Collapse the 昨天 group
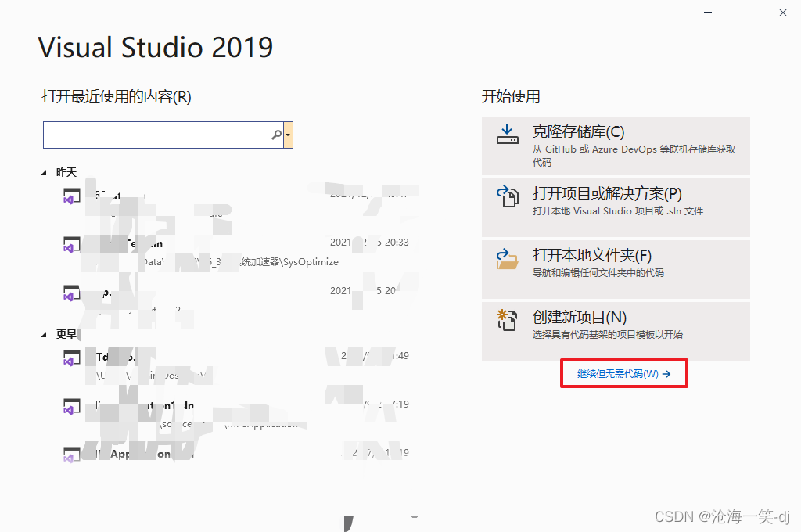Image resolution: width=801 pixels, height=532 pixels. 44,173
